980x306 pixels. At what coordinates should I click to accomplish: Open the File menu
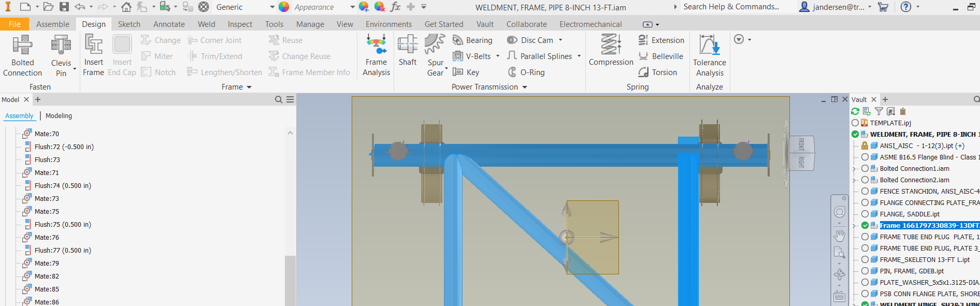click(x=15, y=24)
